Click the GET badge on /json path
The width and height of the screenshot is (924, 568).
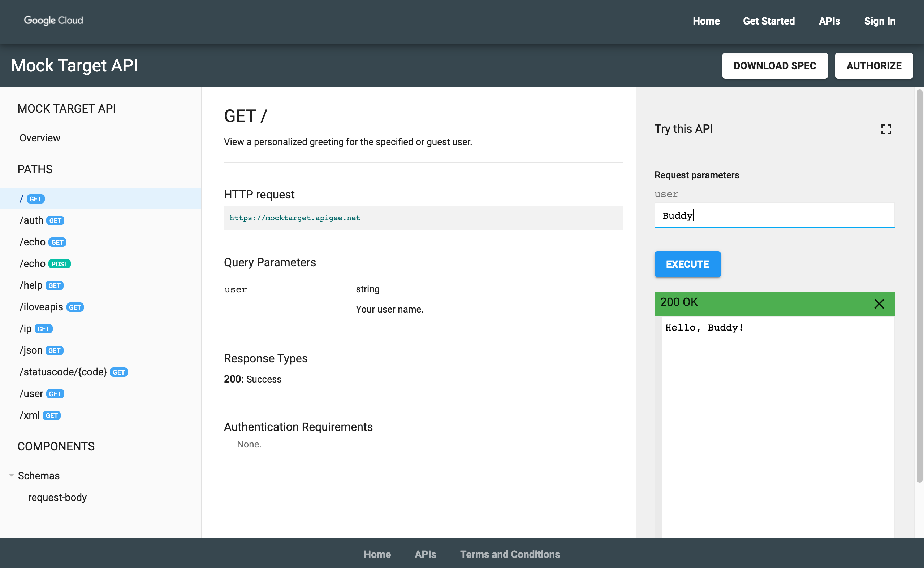pyautogui.click(x=54, y=350)
